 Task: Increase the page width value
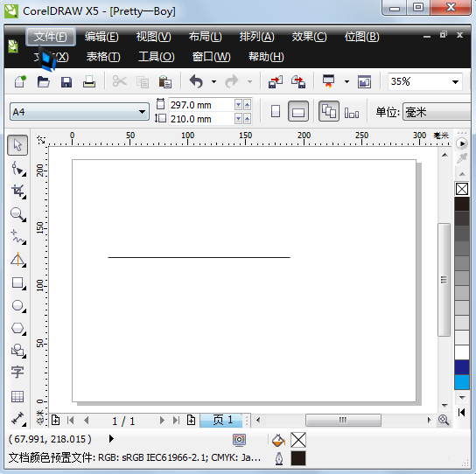247,105
